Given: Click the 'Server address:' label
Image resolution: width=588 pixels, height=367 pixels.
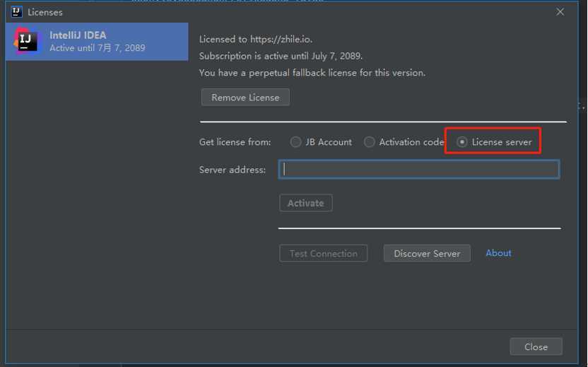Looking at the screenshot, I should tap(232, 170).
